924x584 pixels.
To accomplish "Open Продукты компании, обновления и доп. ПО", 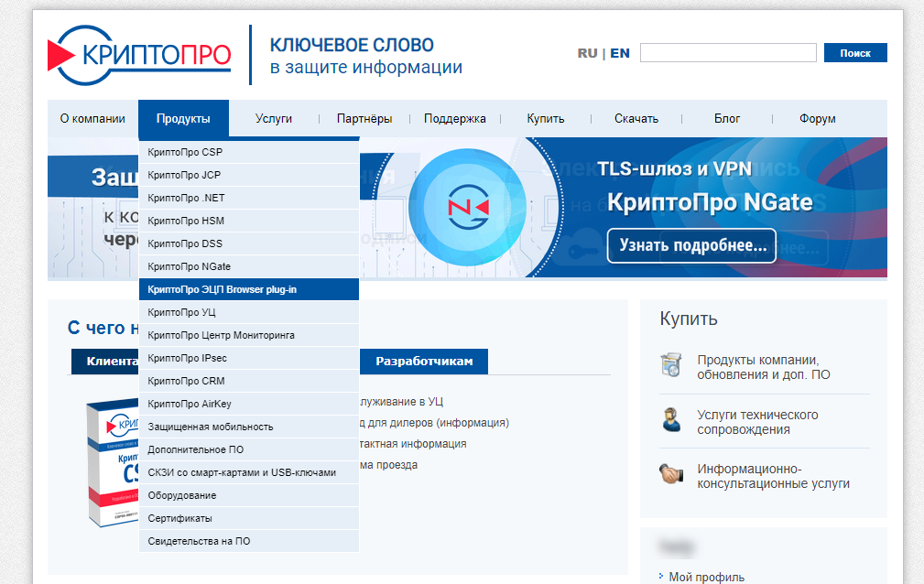I will (x=763, y=367).
